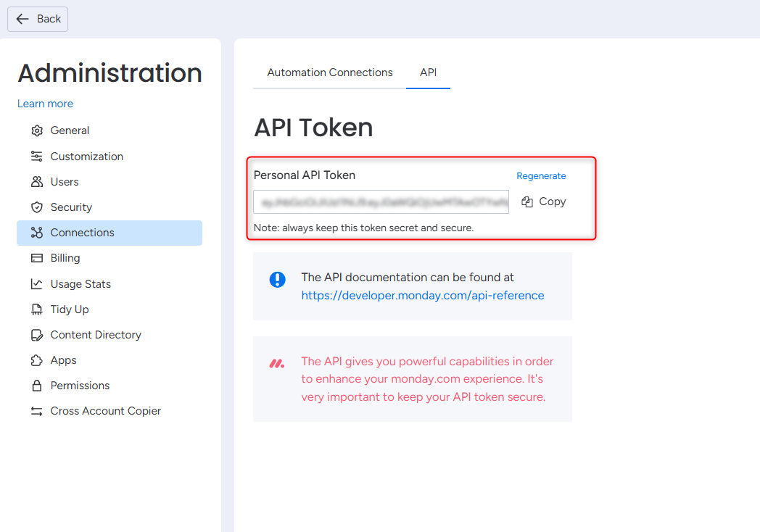Click the copy icon beside the token
The image size is (760, 532).
pyautogui.click(x=527, y=202)
